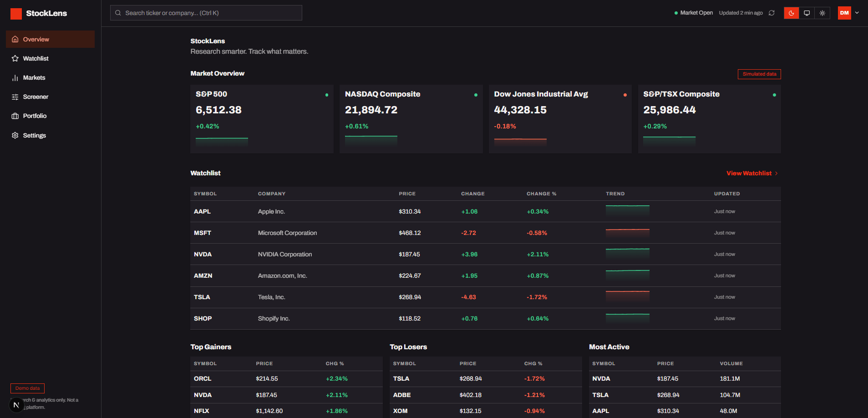The width and height of the screenshot is (868, 418).
Task: Click the AAPL symbol in the Watchlist table
Action: pyautogui.click(x=202, y=212)
